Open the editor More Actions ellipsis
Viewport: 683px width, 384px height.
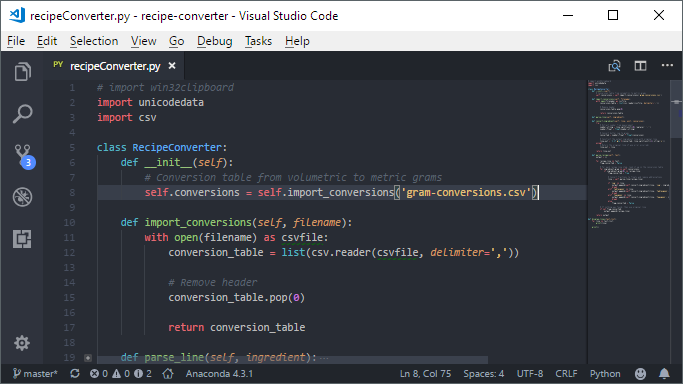pyautogui.click(x=667, y=65)
